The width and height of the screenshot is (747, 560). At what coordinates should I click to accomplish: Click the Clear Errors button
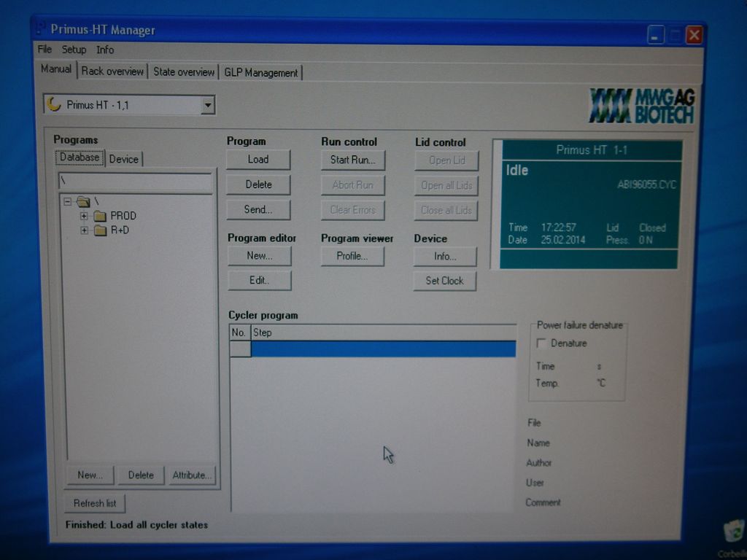pyautogui.click(x=353, y=210)
